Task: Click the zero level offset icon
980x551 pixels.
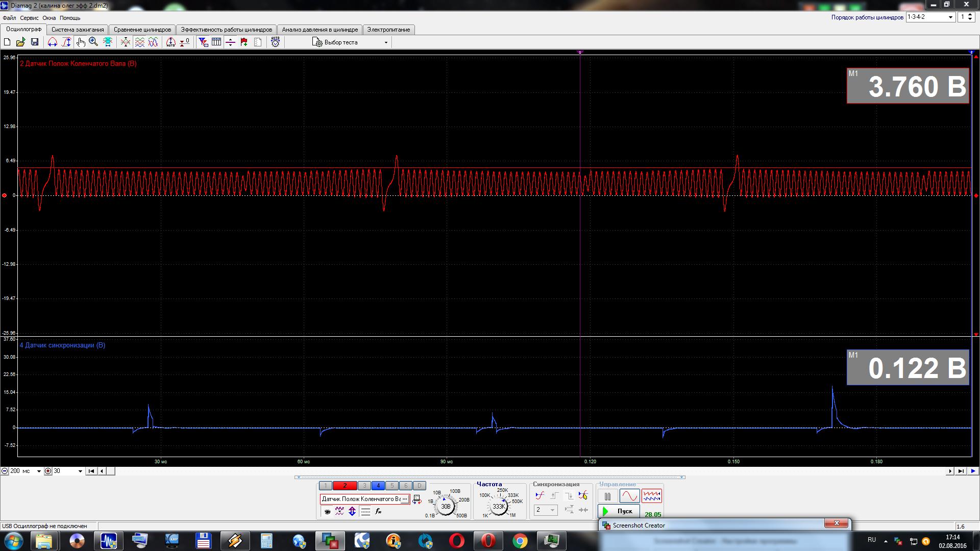Action: [x=185, y=42]
